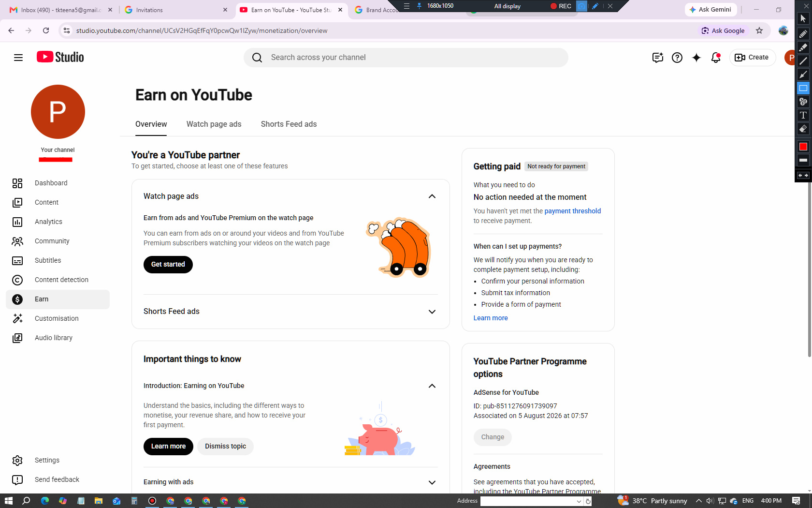Open the Dashboard section icon
Viewport: 812px width, 508px height.
pos(17,183)
